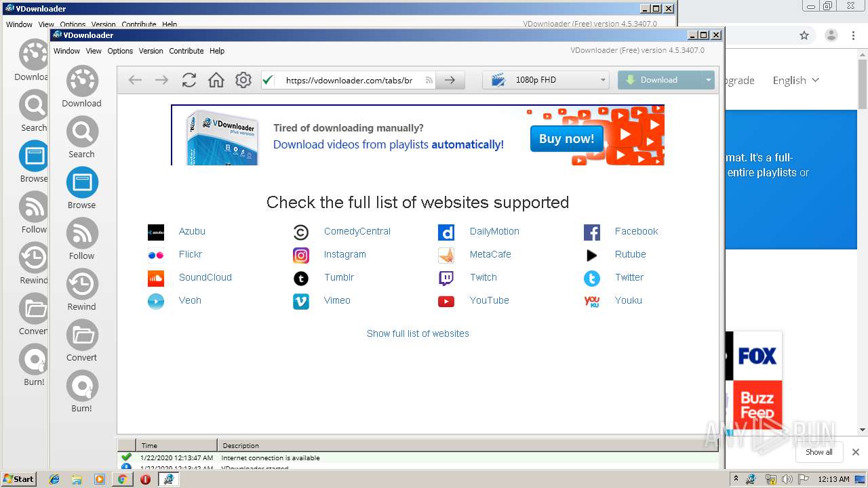Open the Tumblr website link
Screen dimensions: 868x488
coord(339,278)
